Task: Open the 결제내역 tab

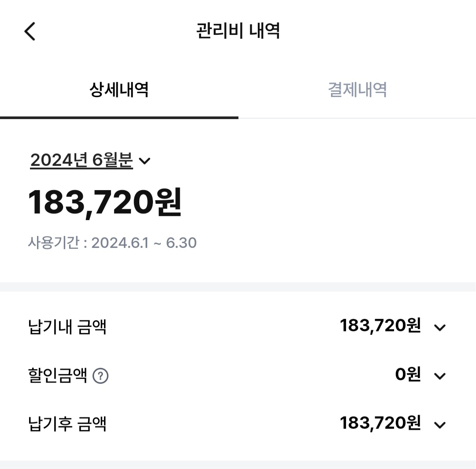Action: (357, 90)
